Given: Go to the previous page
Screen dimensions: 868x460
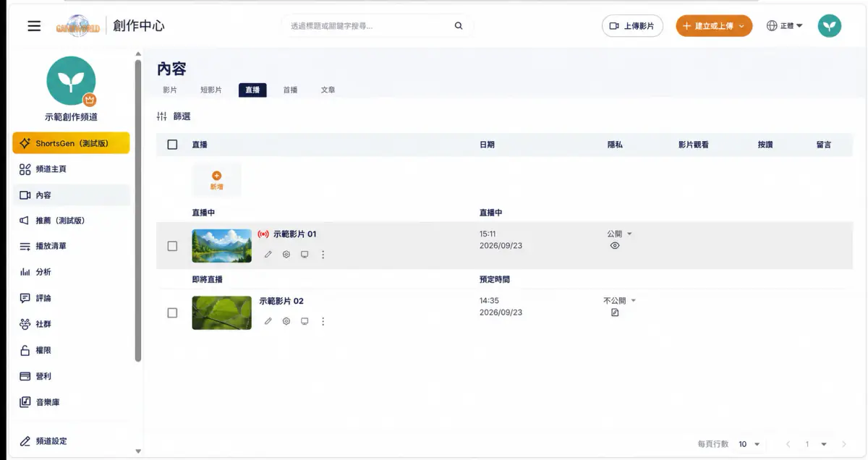Looking at the screenshot, I should point(788,444).
